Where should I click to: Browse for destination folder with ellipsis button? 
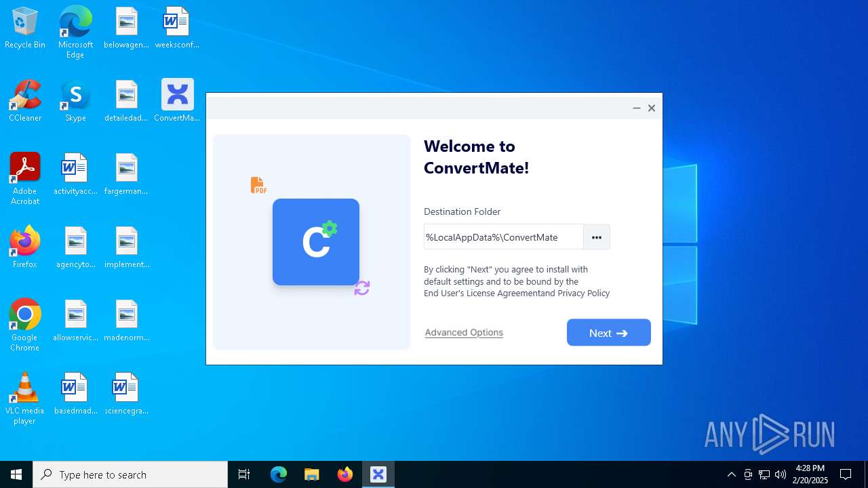coord(596,237)
